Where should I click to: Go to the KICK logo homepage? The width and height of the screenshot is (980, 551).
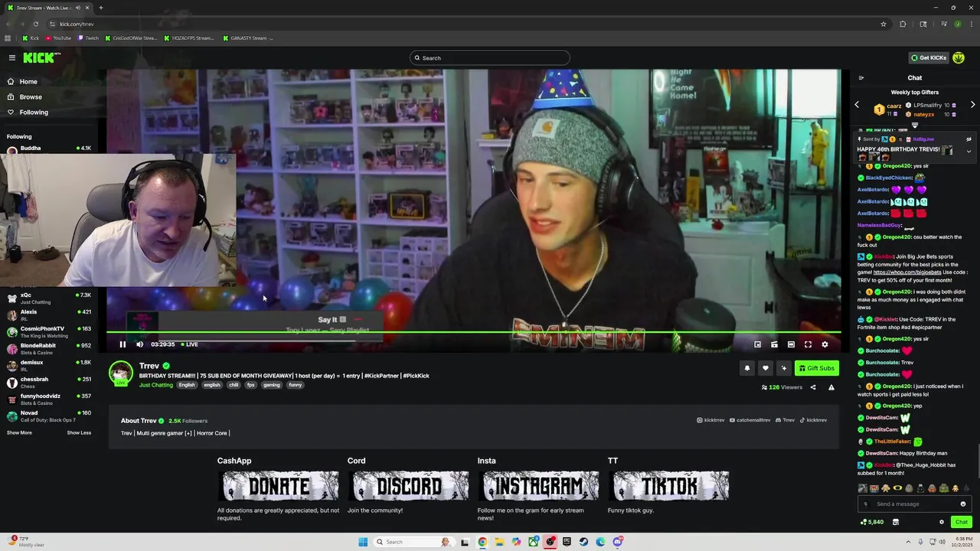pyautogui.click(x=41, y=57)
